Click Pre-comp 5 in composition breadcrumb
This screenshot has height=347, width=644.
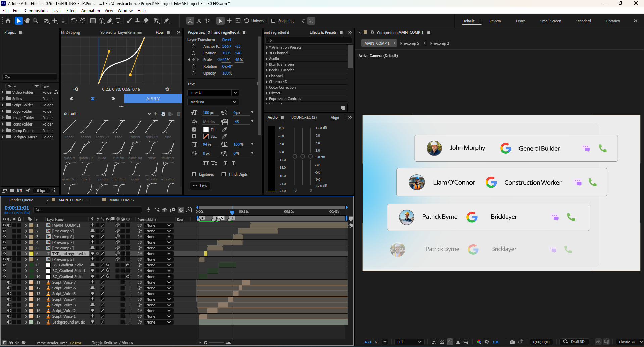point(409,43)
